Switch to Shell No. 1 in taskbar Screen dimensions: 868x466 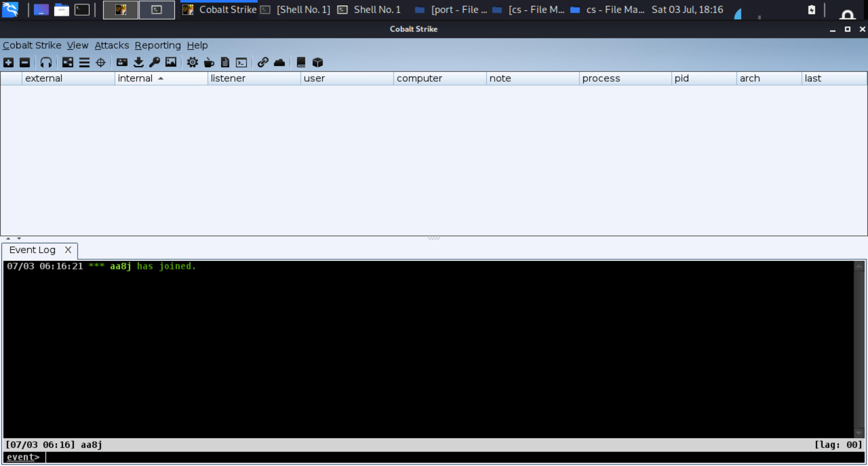pyautogui.click(x=376, y=10)
